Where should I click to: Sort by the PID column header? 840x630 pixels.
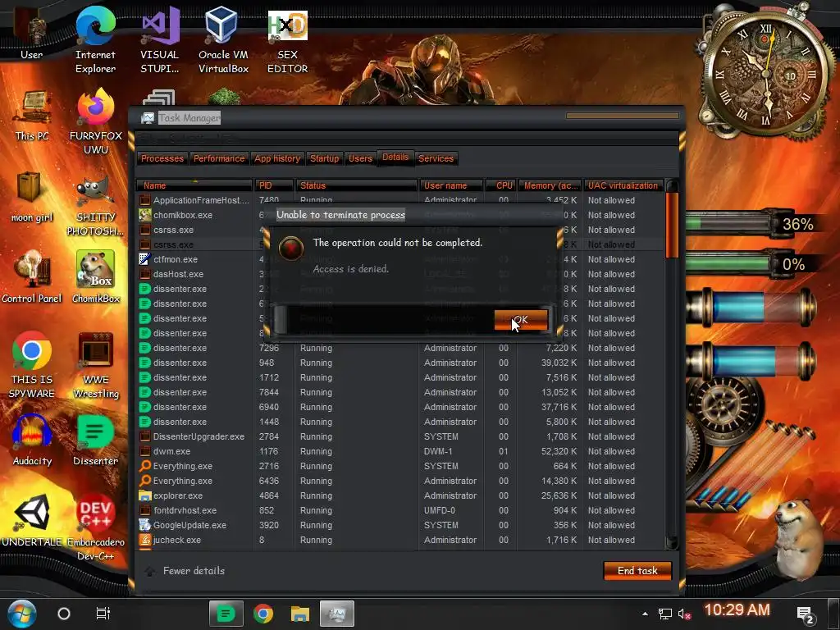point(274,185)
